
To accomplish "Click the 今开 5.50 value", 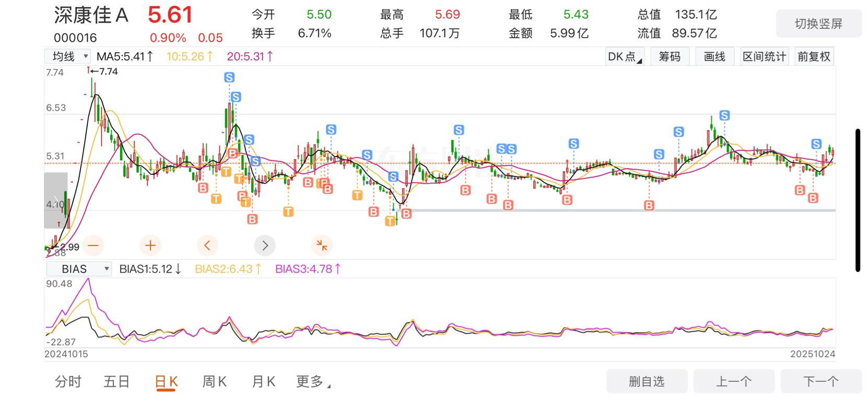I will (x=319, y=15).
